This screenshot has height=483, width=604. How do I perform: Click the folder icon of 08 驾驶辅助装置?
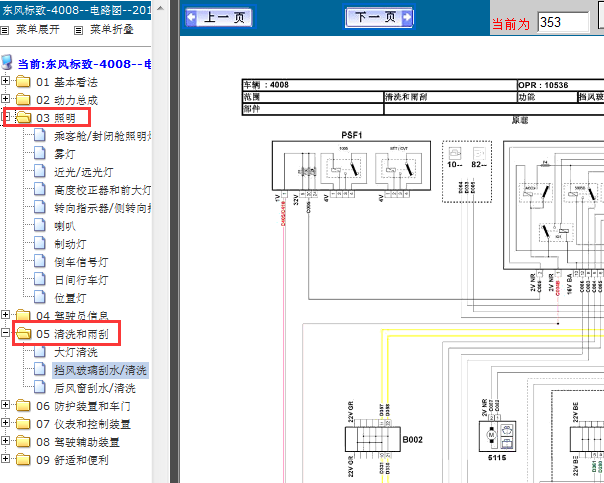(23, 441)
